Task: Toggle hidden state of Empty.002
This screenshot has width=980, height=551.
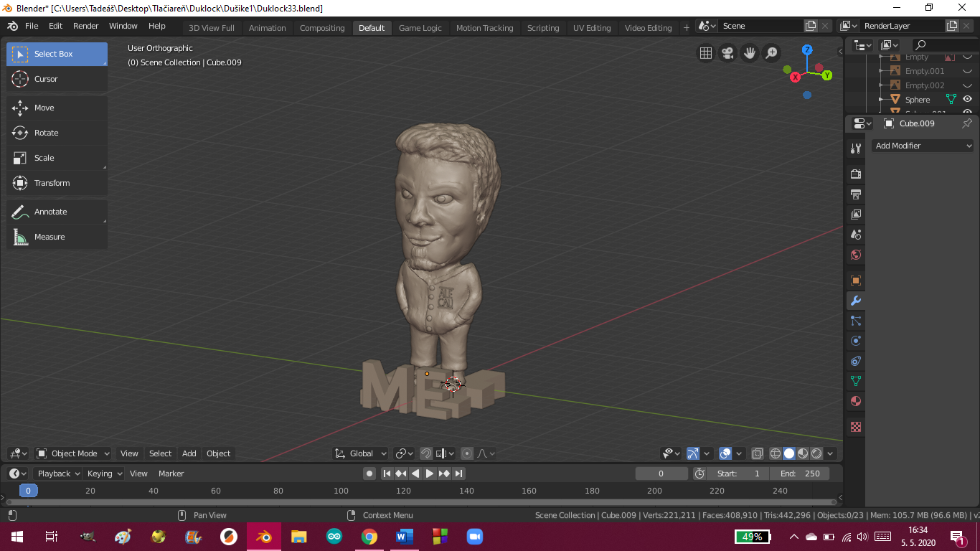Action: [x=968, y=85]
